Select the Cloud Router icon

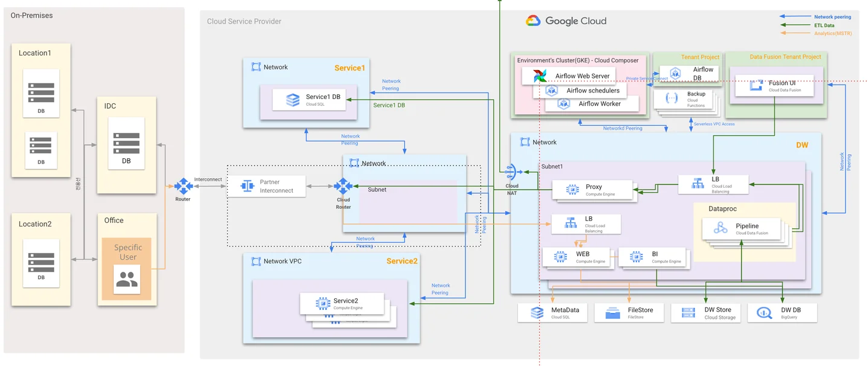343,186
